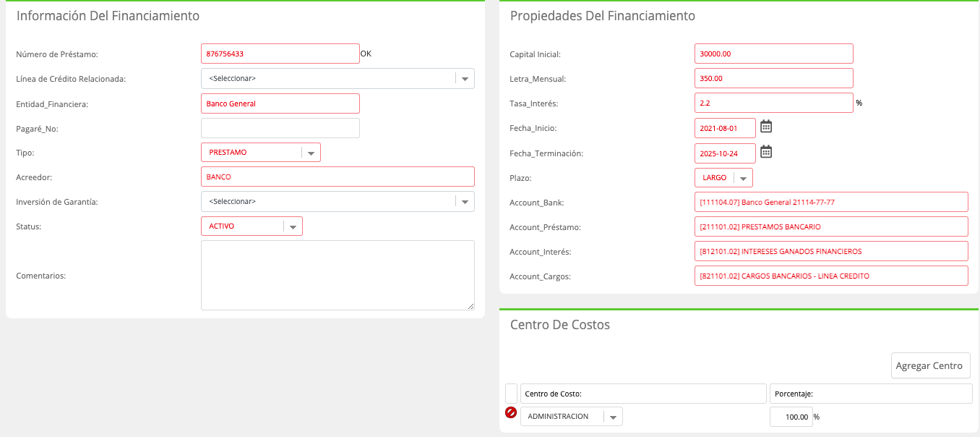Click the Entidad_Financiera field
This screenshot has height=437, width=980.
(x=280, y=103)
